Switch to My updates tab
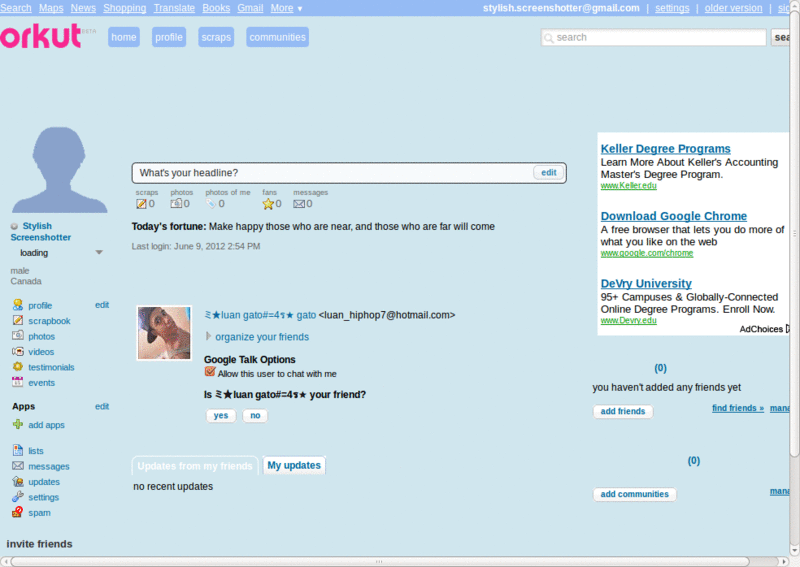Screen dimensions: 800x567 click(x=294, y=465)
